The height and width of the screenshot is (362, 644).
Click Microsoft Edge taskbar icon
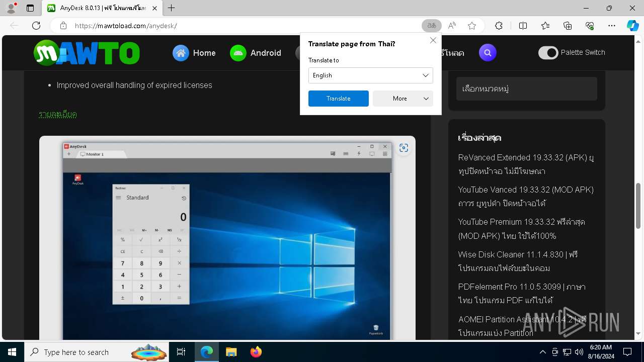[207, 352]
